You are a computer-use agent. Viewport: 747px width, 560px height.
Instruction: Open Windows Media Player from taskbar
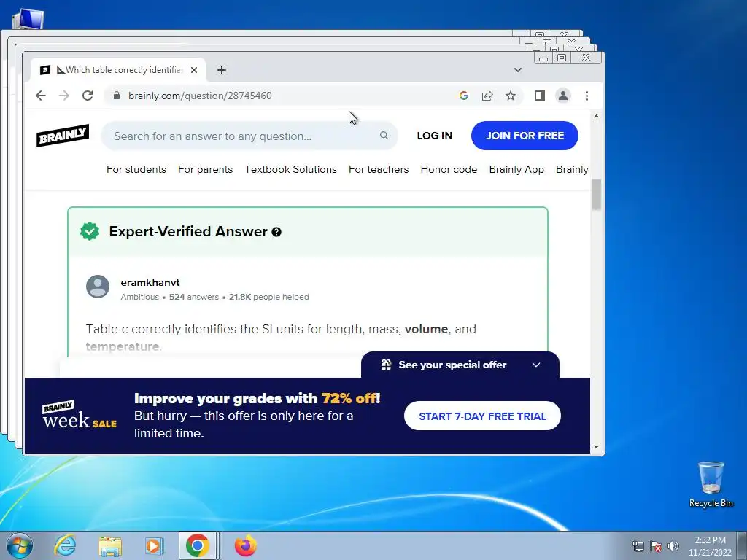pyautogui.click(x=153, y=545)
